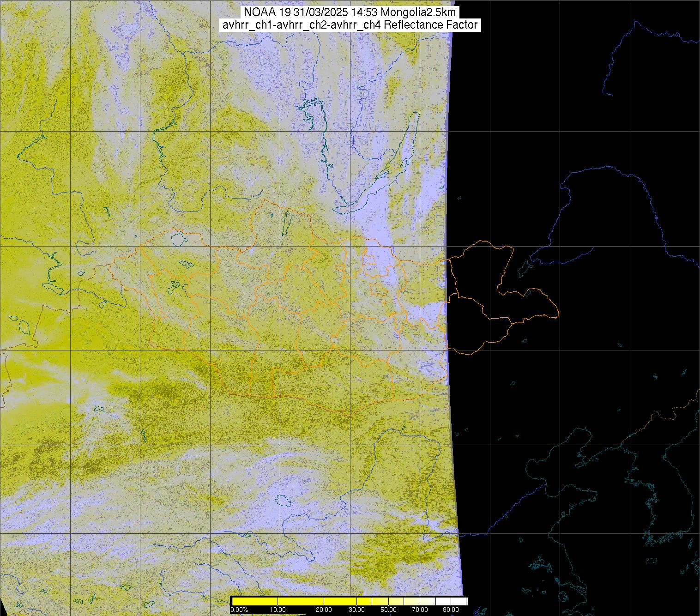Click the "NOAA 19 31/03/2025 14:53 Mongolia2.5km" title line
The image size is (700, 616).
349,12
